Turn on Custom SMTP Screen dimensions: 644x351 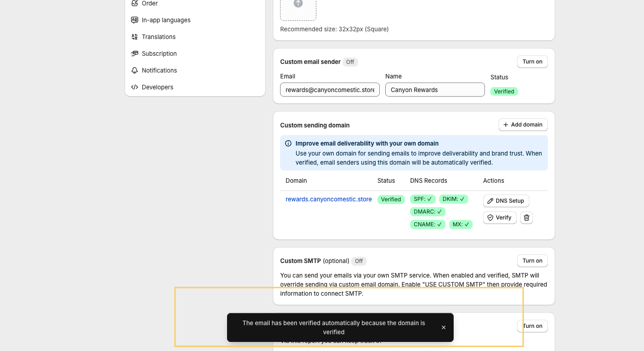tap(532, 261)
